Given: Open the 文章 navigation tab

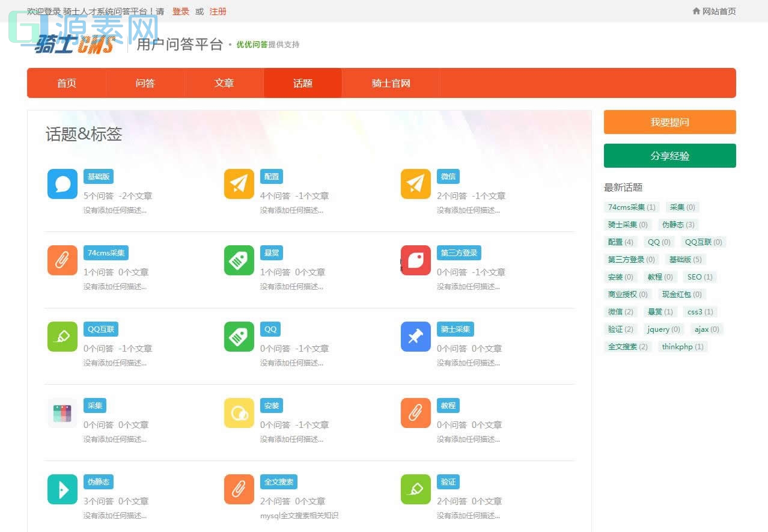Looking at the screenshot, I should point(224,84).
